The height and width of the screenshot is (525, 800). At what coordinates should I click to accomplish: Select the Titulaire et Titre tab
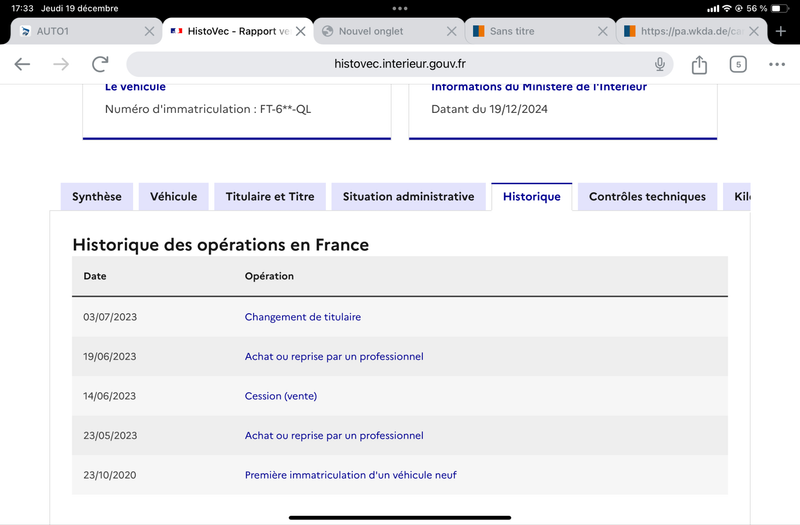pos(270,196)
